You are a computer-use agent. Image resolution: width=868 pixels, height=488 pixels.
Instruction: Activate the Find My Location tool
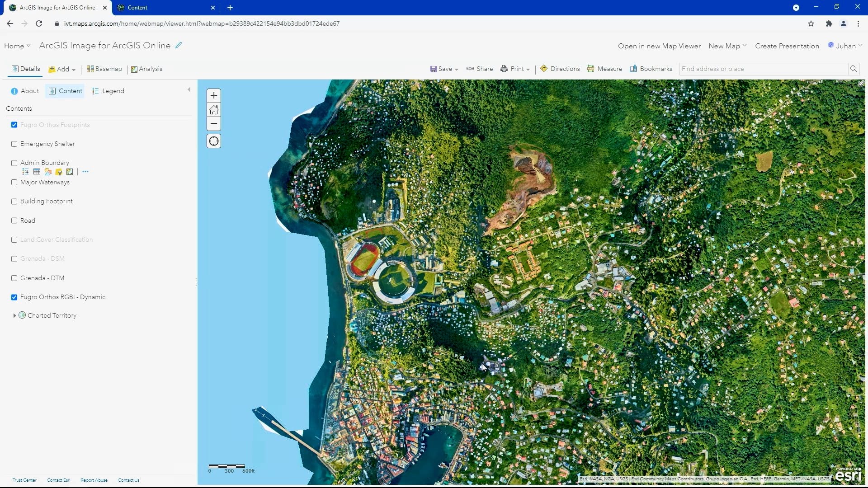click(x=213, y=141)
